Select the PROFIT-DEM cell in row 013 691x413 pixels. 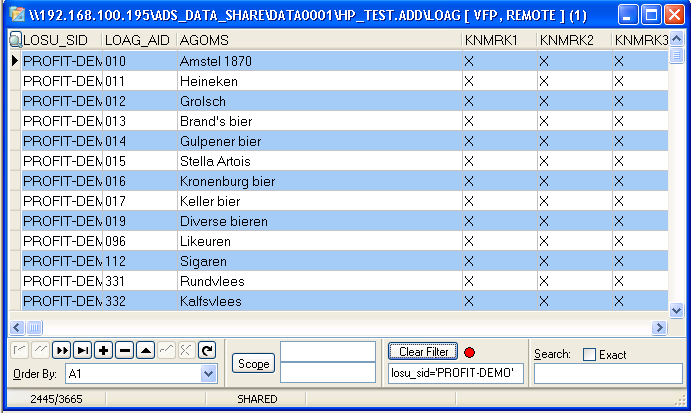[62, 121]
